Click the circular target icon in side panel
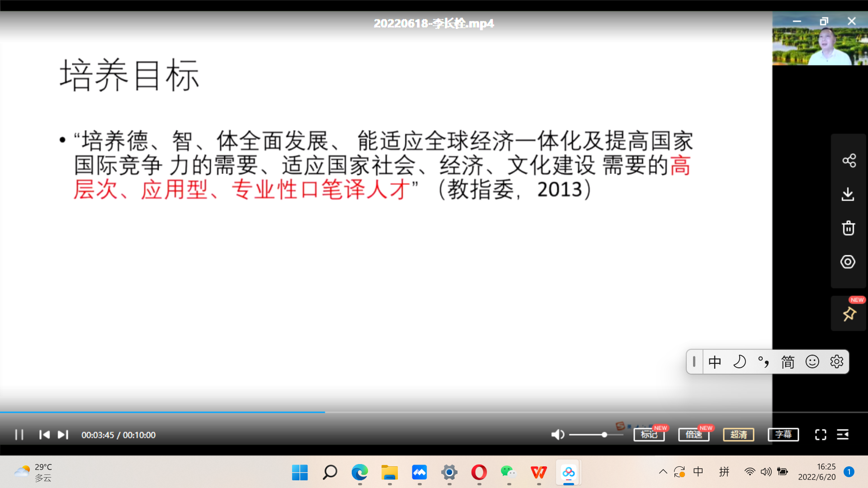Viewport: 868px width, 488px height. [848, 262]
